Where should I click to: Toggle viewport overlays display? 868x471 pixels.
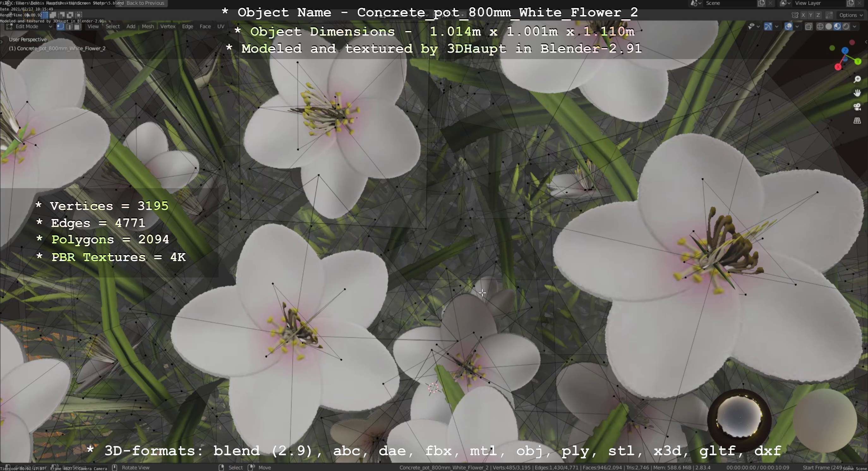[788, 27]
